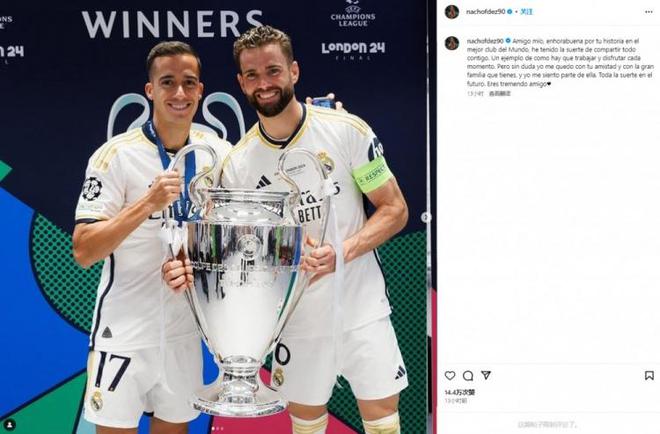Save the post with the bookmark icon
The height and width of the screenshot is (434, 660).
point(649,375)
